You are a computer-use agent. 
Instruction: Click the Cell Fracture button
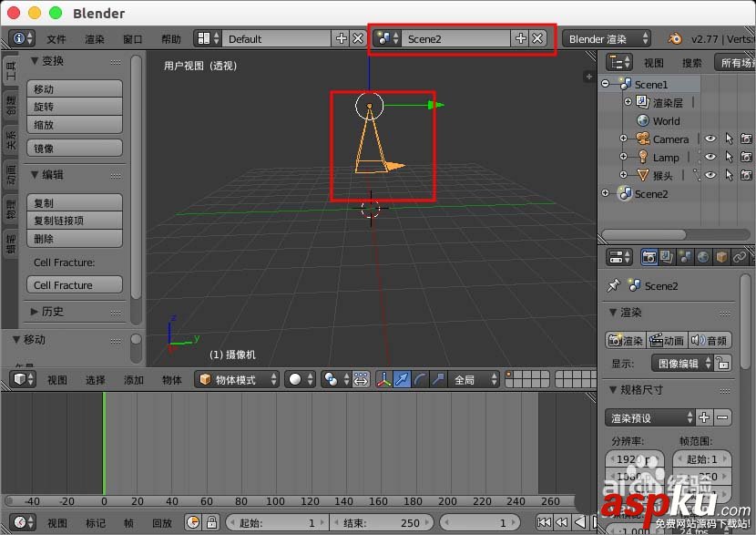click(x=75, y=284)
